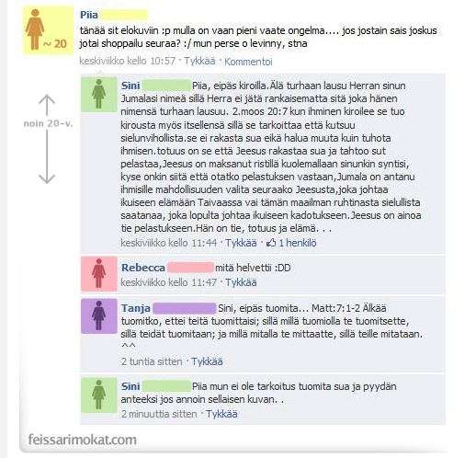The image size is (476, 458).
Task: Click Tykkää under Tanja's comment
Action: pyautogui.click(x=207, y=361)
